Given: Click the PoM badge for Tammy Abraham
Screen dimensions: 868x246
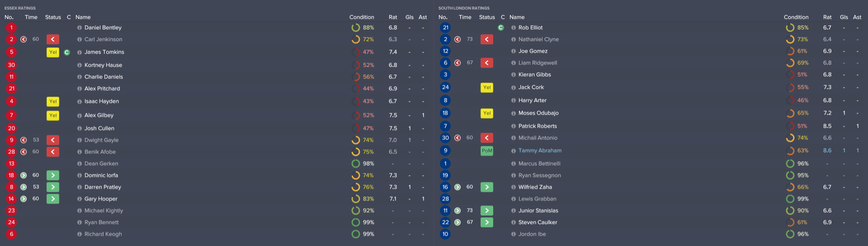Looking at the screenshot, I should [x=487, y=151].
